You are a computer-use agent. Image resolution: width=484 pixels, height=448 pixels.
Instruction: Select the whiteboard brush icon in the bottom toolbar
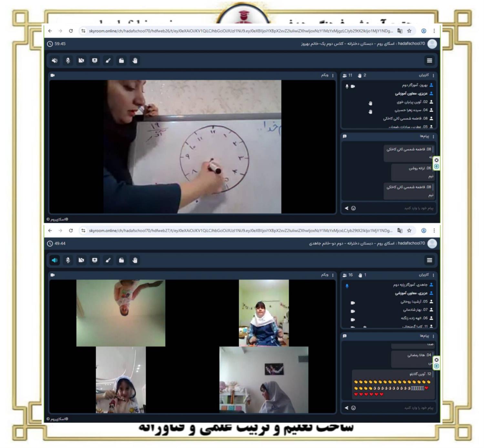pyautogui.click(x=108, y=260)
